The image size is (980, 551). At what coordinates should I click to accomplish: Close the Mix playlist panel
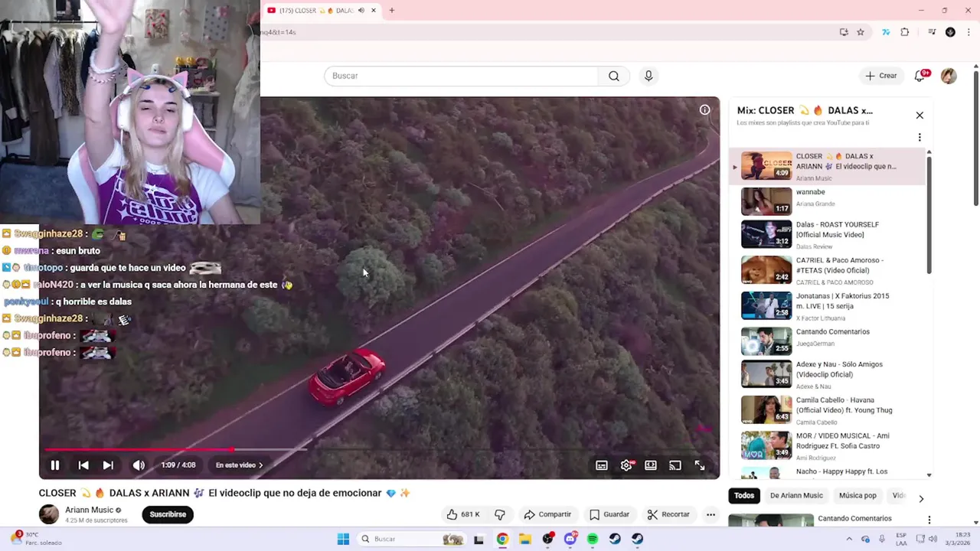pos(920,116)
